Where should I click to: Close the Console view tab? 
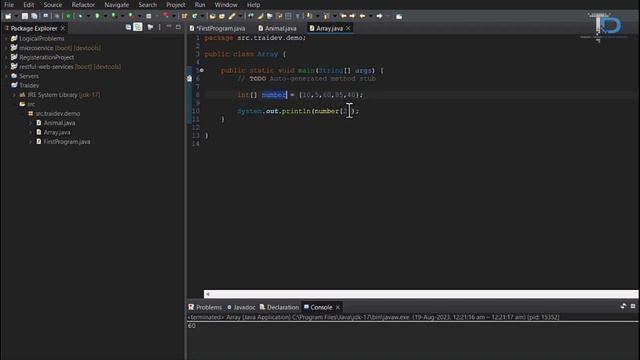click(338, 307)
